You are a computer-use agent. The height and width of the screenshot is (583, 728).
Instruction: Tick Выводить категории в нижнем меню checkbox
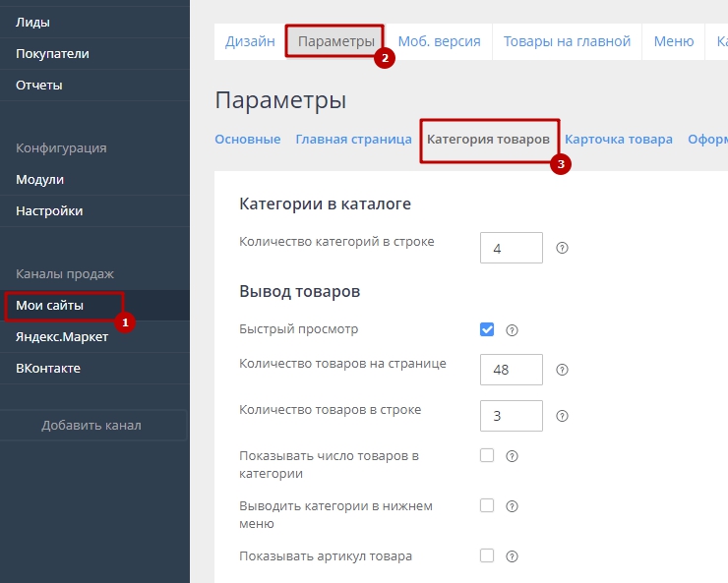[x=487, y=505]
